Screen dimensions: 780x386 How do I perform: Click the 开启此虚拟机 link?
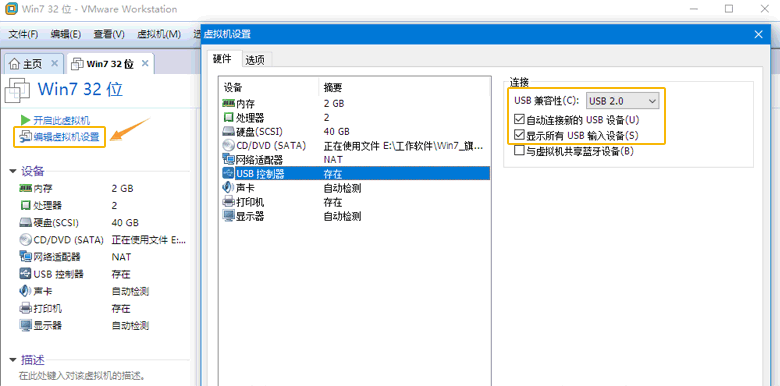point(62,120)
